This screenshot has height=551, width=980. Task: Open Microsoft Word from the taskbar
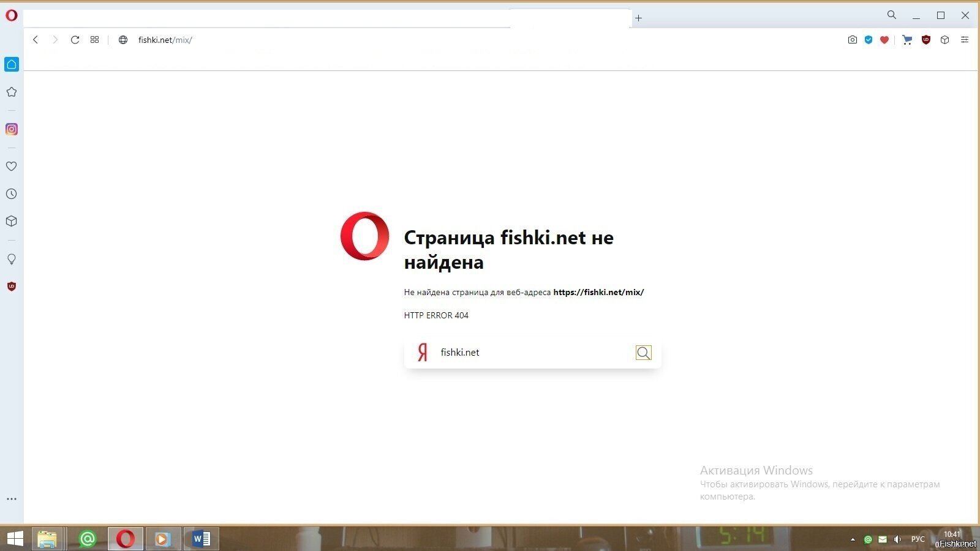201,539
